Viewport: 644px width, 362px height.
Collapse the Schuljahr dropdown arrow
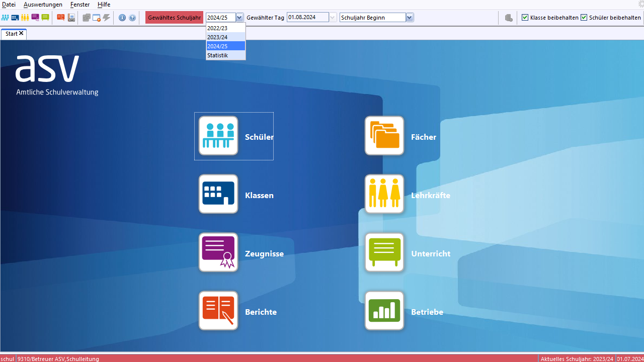(x=239, y=18)
